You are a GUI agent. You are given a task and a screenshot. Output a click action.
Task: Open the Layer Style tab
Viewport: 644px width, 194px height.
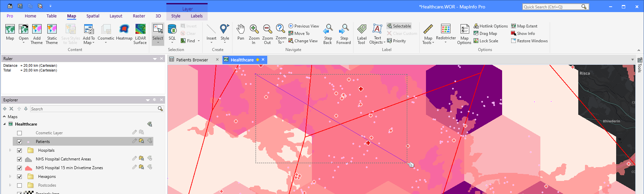(176, 16)
